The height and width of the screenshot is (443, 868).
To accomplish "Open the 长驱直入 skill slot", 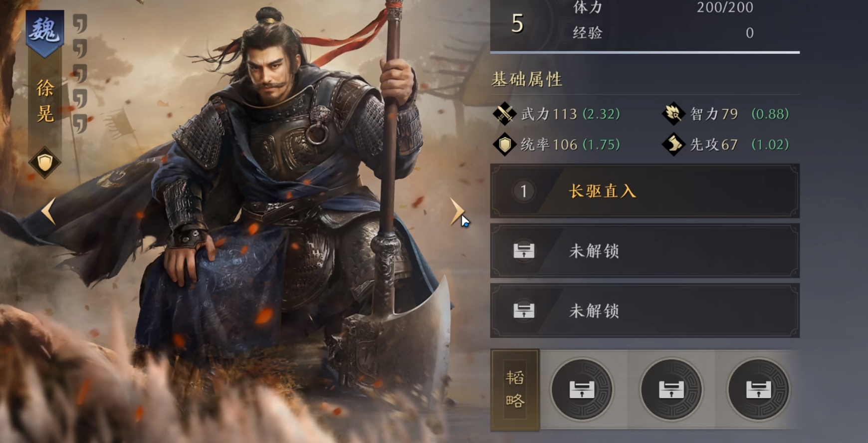I will coord(645,191).
